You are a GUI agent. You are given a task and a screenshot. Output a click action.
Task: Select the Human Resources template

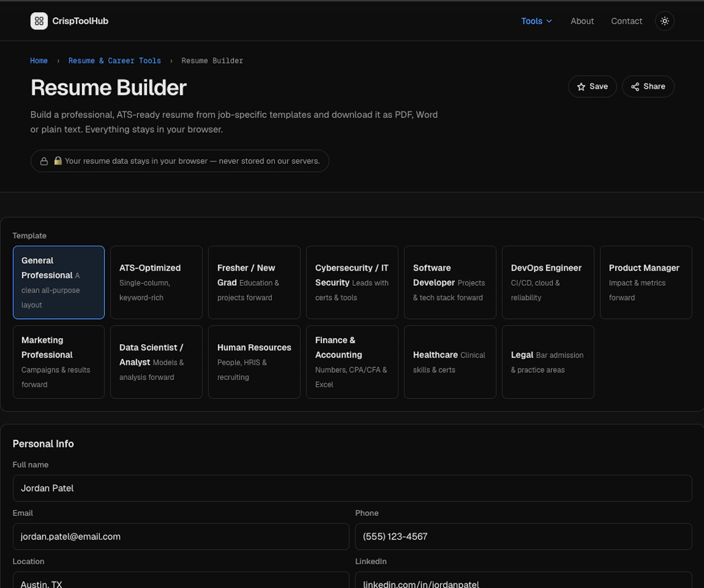point(254,362)
